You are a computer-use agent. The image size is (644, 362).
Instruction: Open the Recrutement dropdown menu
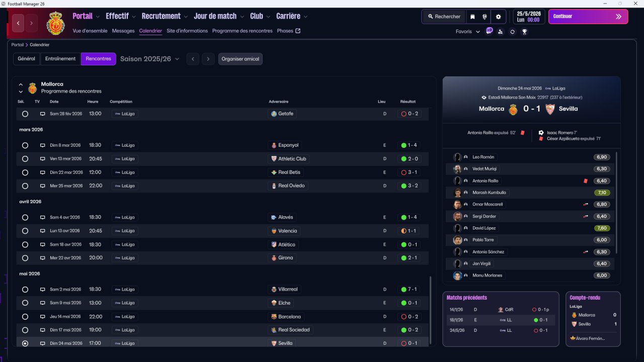pyautogui.click(x=165, y=16)
